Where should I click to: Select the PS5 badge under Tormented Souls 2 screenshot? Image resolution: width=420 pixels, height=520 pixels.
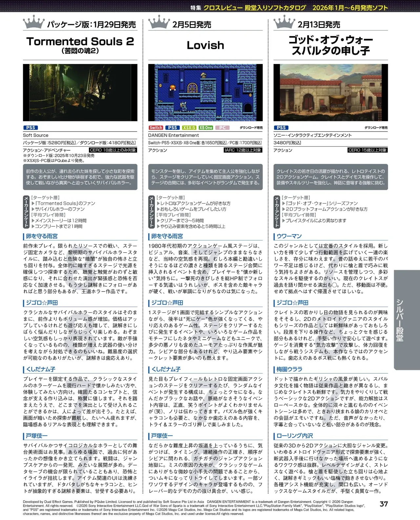click(31, 128)
